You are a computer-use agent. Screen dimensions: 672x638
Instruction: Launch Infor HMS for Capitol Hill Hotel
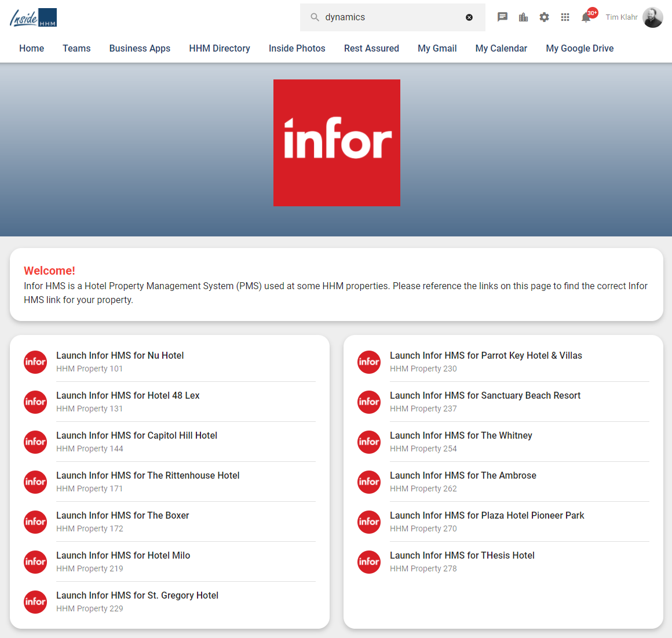point(137,436)
